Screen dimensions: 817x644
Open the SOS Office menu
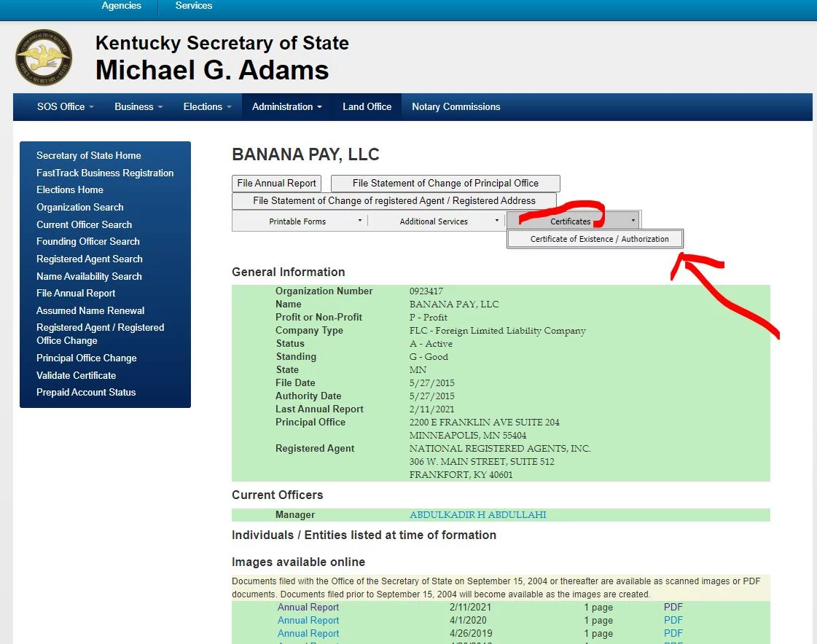65,106
